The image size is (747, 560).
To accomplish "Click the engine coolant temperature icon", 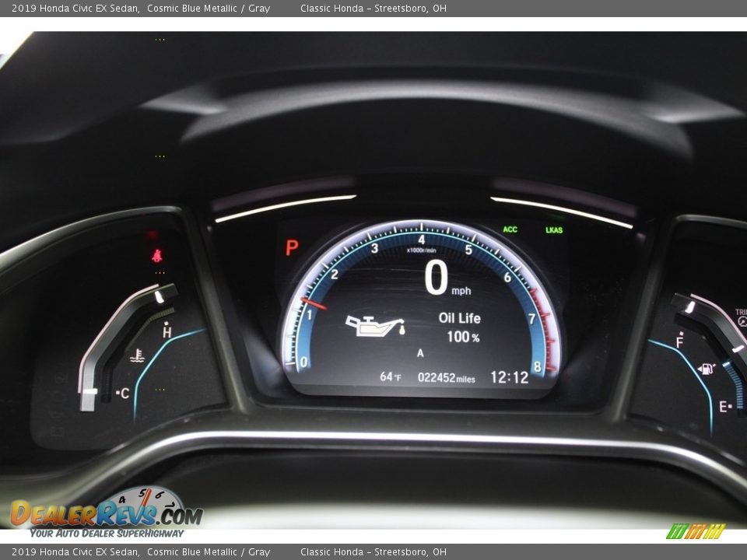I will [137, 355].
